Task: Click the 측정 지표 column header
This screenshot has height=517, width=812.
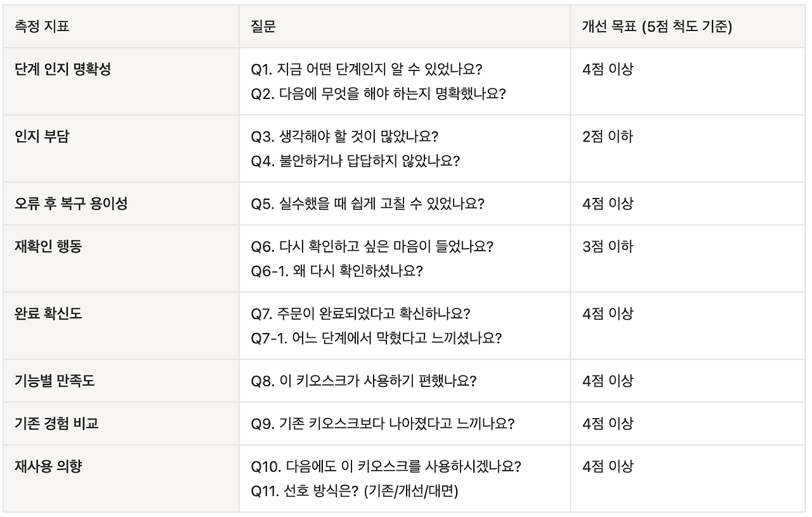Action: pyautogui.click(x=42, y=27)
